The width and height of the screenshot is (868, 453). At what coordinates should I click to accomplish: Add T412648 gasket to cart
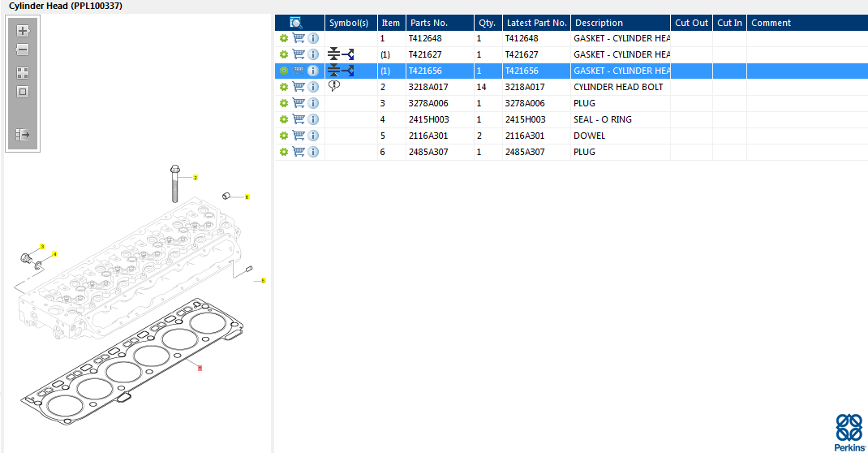tap(299, 38)
